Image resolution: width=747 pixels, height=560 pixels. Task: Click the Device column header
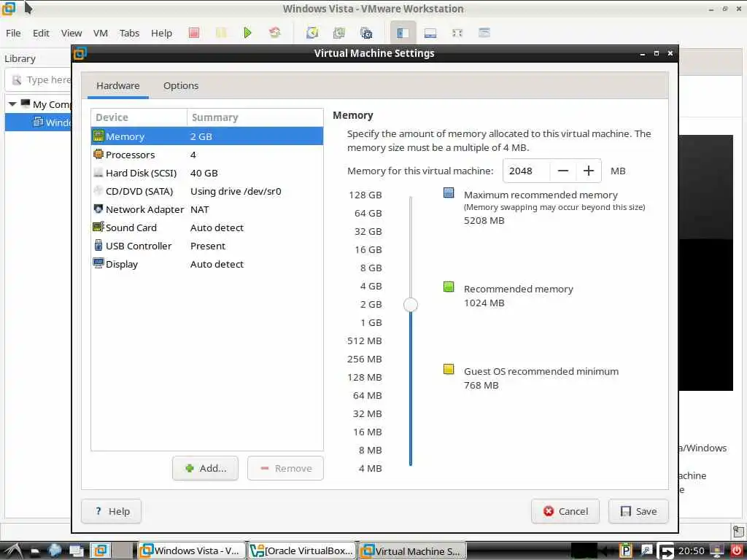coord(139,117)
